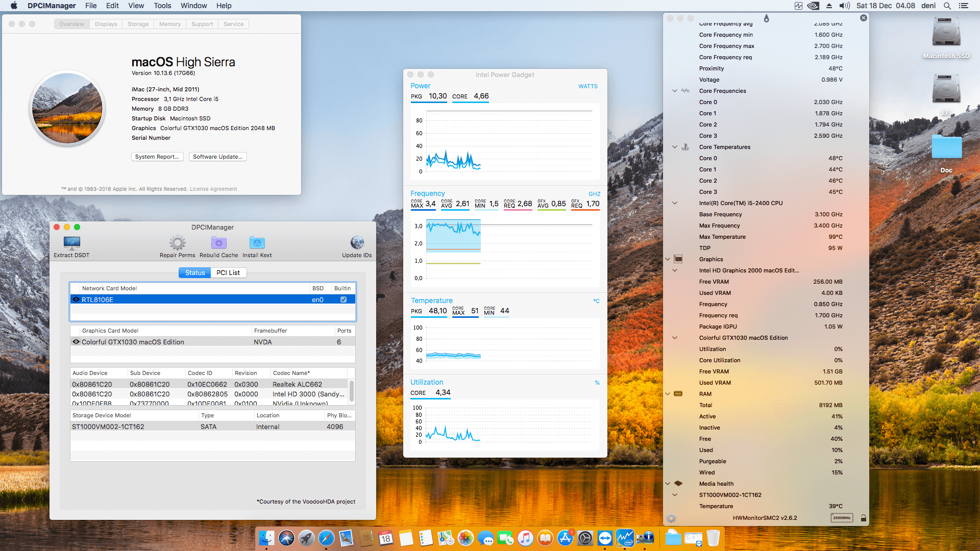Open Launchpad from the Dock
Screen dimensions: 980x551
tap(306, 538)
